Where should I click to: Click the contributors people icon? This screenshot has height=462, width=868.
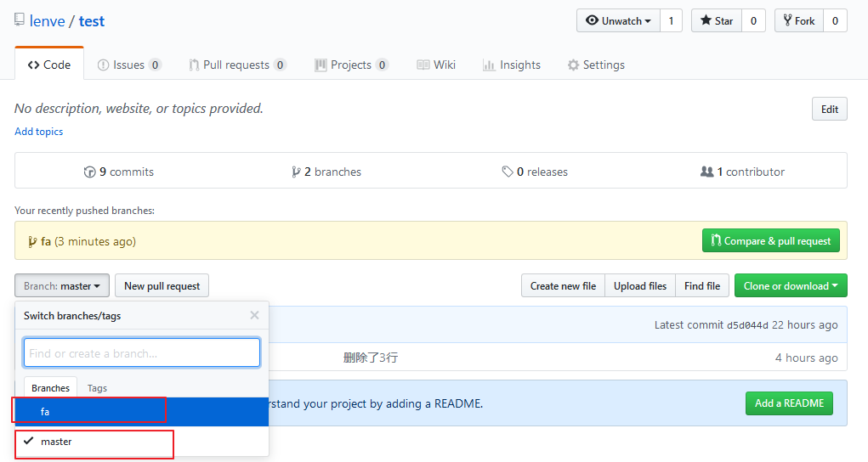click(707, 172)
